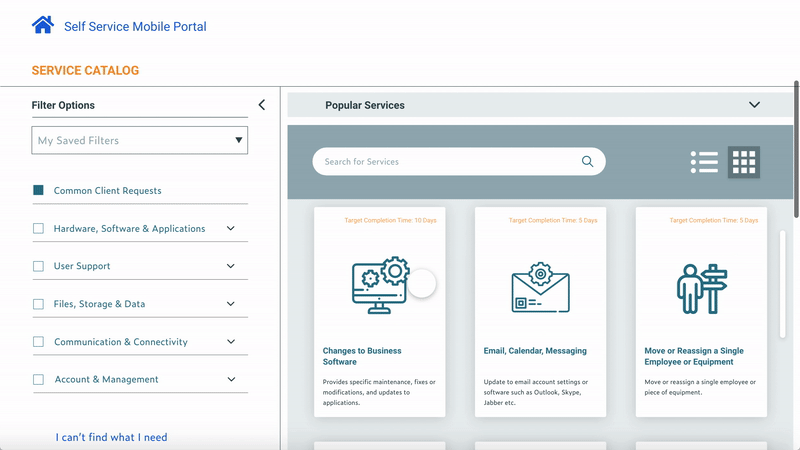Click the page vertical scrollbar at the window edge
The image size is (800, 450).
pyautogui.click(x=796, y=149)
